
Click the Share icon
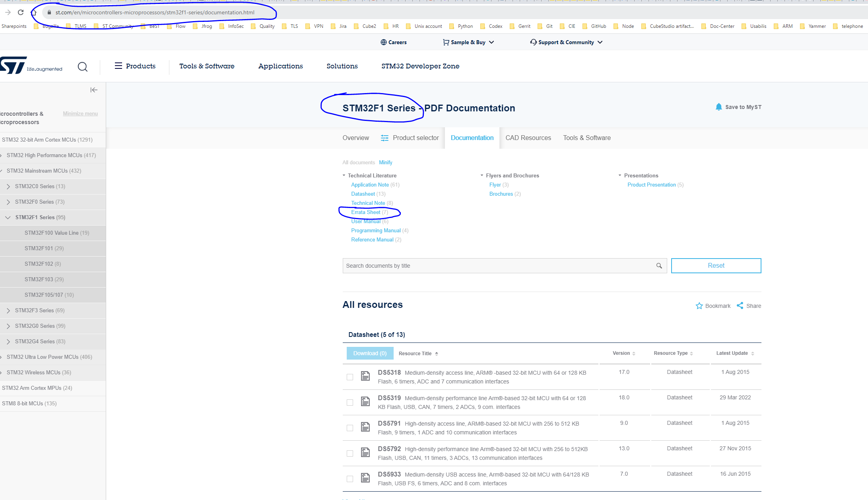pyautogui.click(x=740, y=305)
